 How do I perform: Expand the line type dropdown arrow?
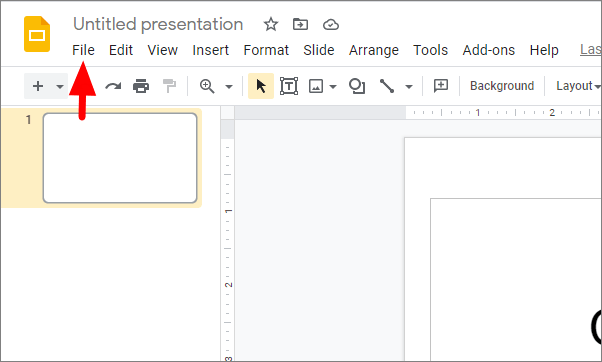(x=409, y=86)
